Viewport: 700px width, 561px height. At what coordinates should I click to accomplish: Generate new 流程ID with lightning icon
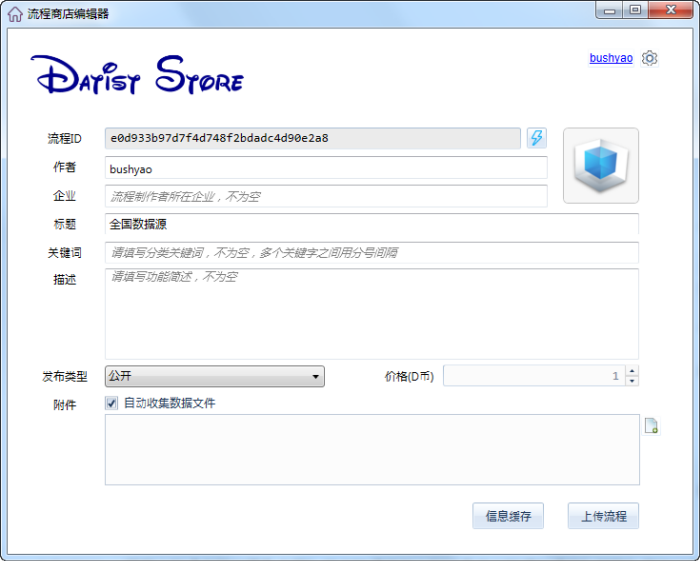pos(537,138)
